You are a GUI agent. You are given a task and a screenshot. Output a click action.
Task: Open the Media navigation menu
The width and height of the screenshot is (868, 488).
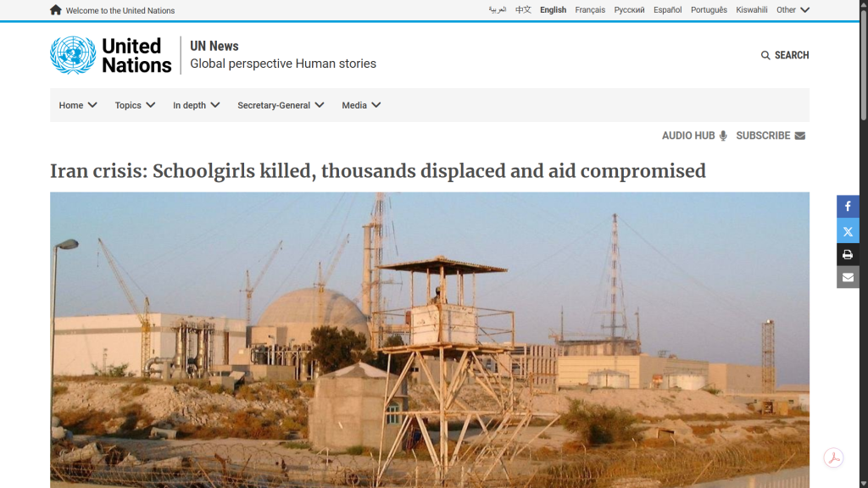tap(361, 105)
